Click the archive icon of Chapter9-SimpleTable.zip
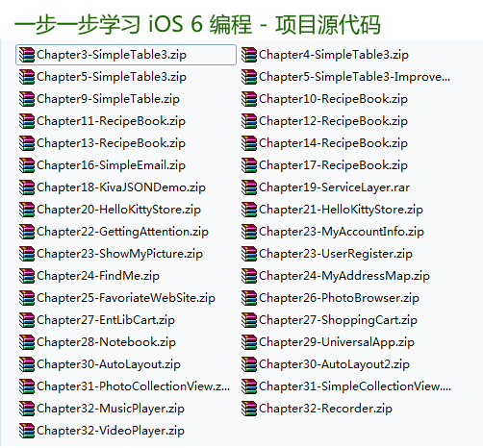Image resolution: width=483 pixels, height=448 pixels. (27, 99)
